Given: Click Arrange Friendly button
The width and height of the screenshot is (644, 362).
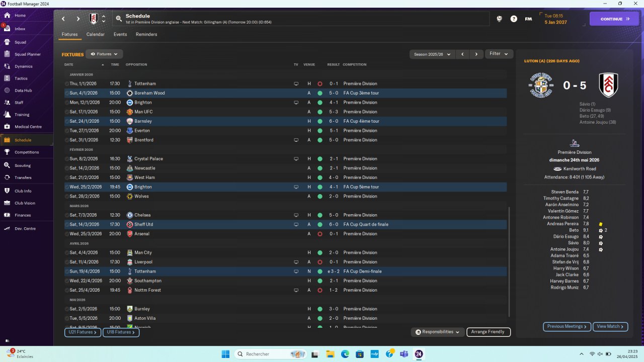Looking at the screenshot, I should tap(489, 332).
